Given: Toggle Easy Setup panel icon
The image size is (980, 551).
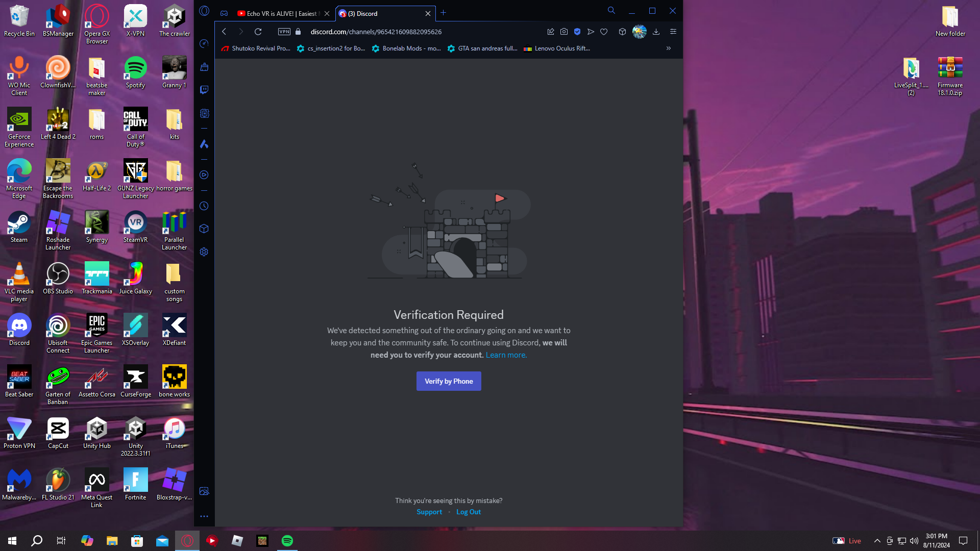Looking at the screenshot, I should (x=673, y=32).
